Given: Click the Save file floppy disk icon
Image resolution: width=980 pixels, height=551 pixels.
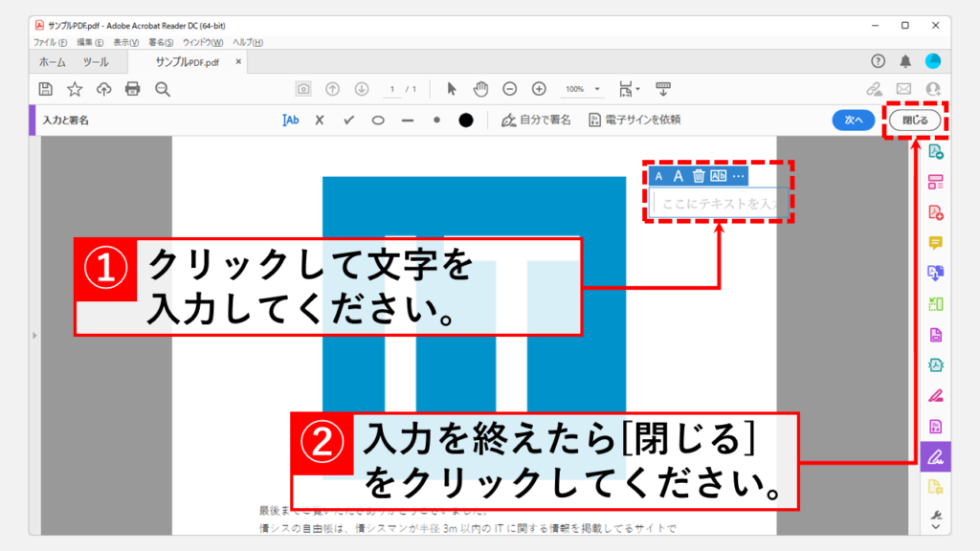Looking at the screenshot, I should [45, 89].
